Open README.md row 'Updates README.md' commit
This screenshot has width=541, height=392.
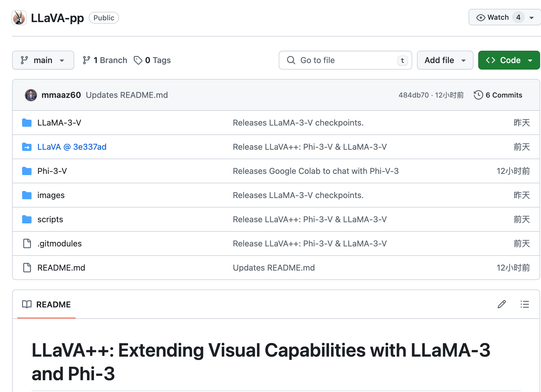pos(274,268)
